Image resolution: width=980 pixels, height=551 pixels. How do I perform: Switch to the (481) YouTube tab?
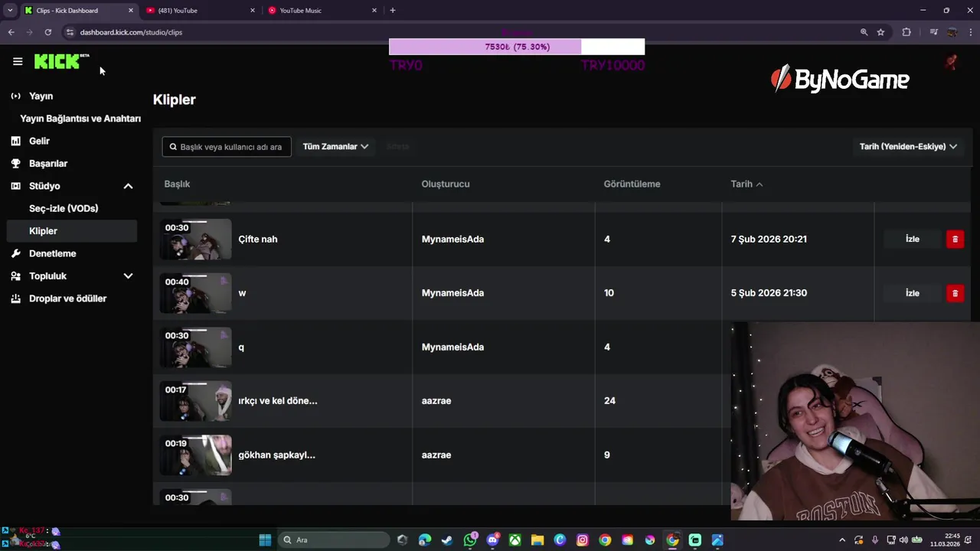tap(199, 10)
